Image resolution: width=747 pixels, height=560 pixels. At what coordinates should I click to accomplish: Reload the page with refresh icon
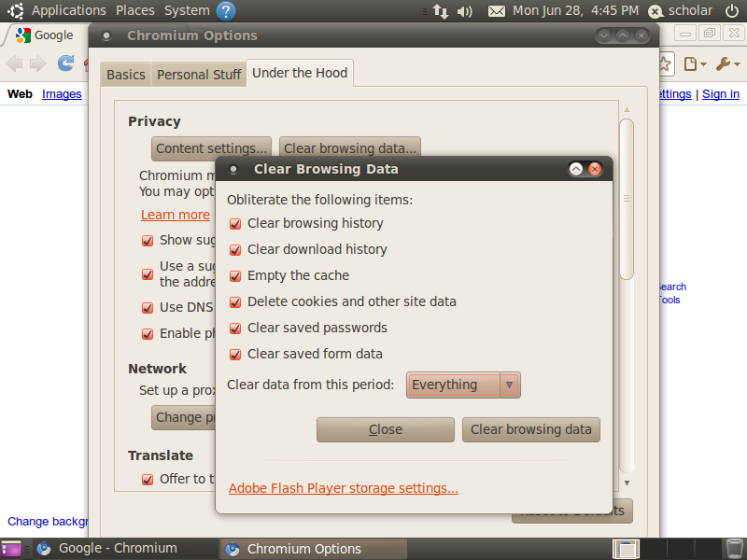(65, 63)
